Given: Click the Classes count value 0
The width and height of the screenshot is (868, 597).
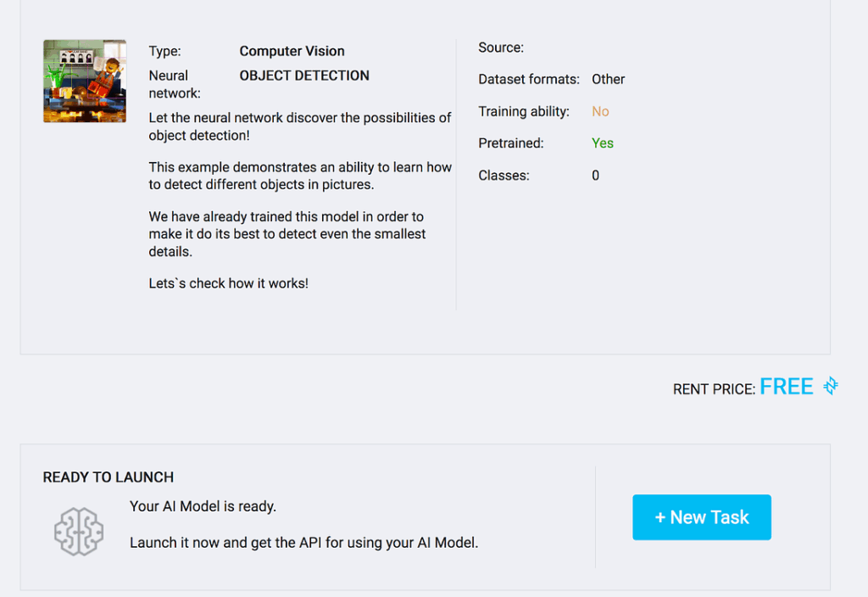Looking at the screenshot, I should (x=596, y=176).
